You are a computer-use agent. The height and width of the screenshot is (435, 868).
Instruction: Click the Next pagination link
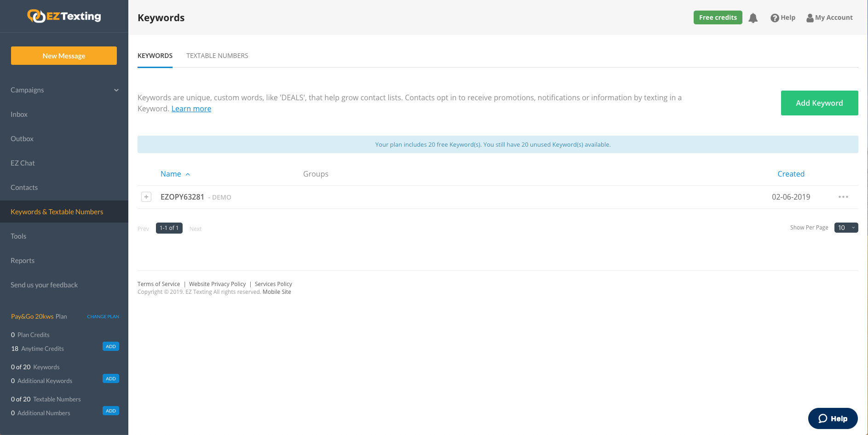[195, 229]
